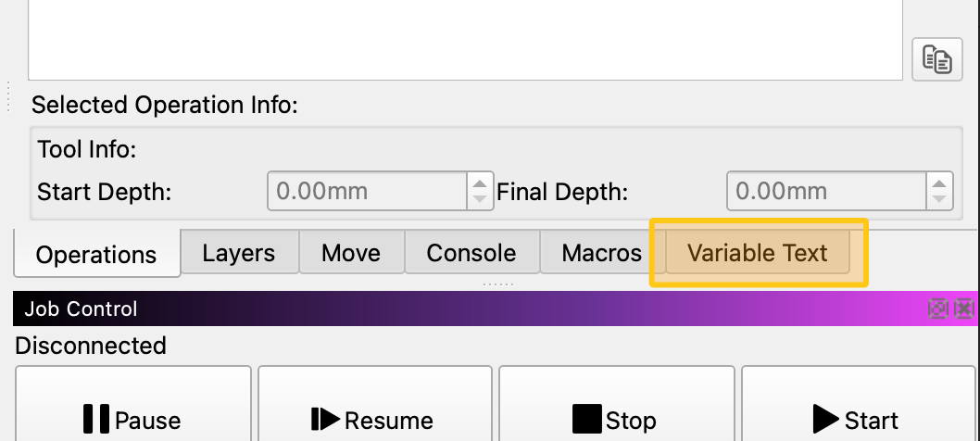Hit the Stop job button
Screen dimensions: 980x441
tap(615, 420)
